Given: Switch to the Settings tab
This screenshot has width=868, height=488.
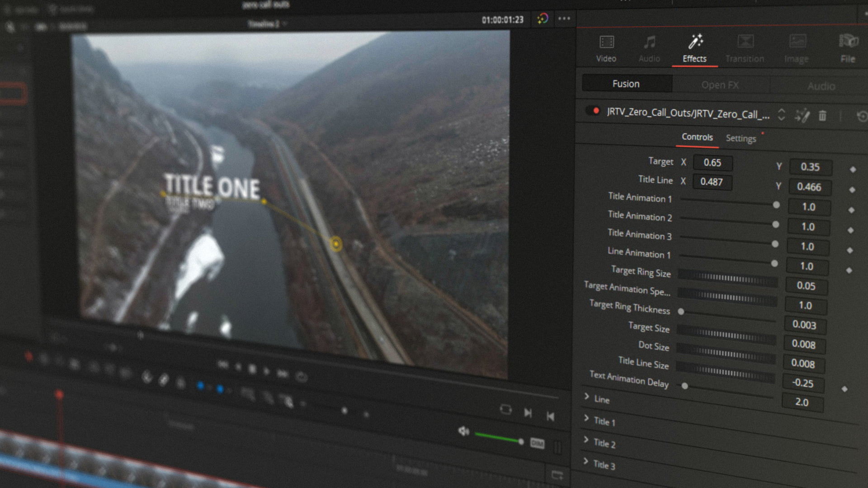Looking at the screenshot, I should click(x=741, y=139).
